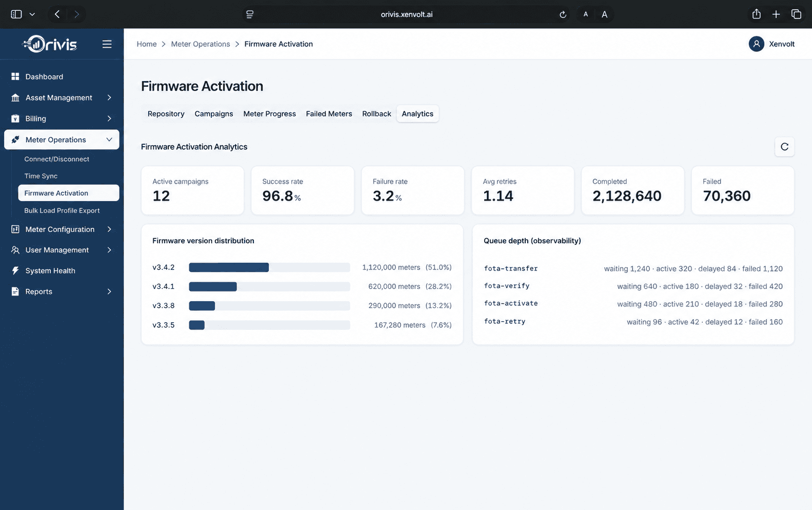
Task: Click the Billing icon in sidebar
Action: (x=15, y=119)
